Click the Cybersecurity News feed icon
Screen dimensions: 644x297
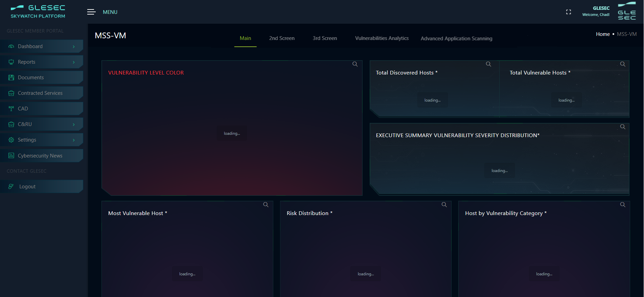point(11,156)
